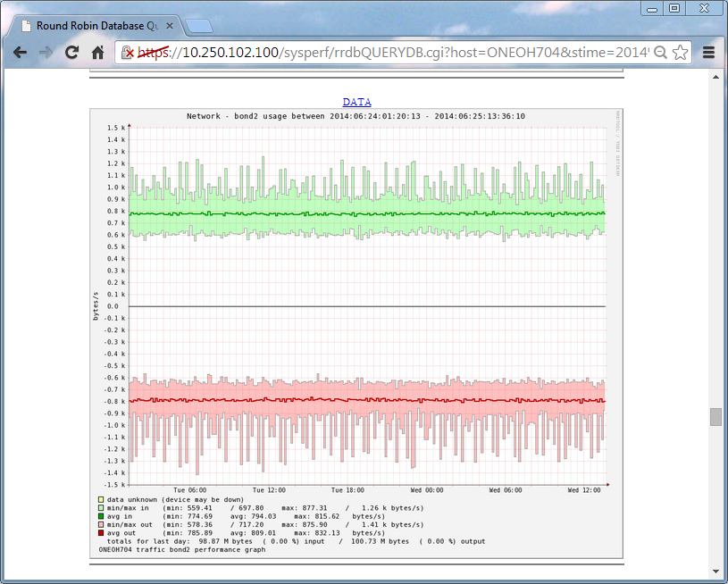Open the DATA hyperlink
Screen dimensions: 728x584
point(356,102)
